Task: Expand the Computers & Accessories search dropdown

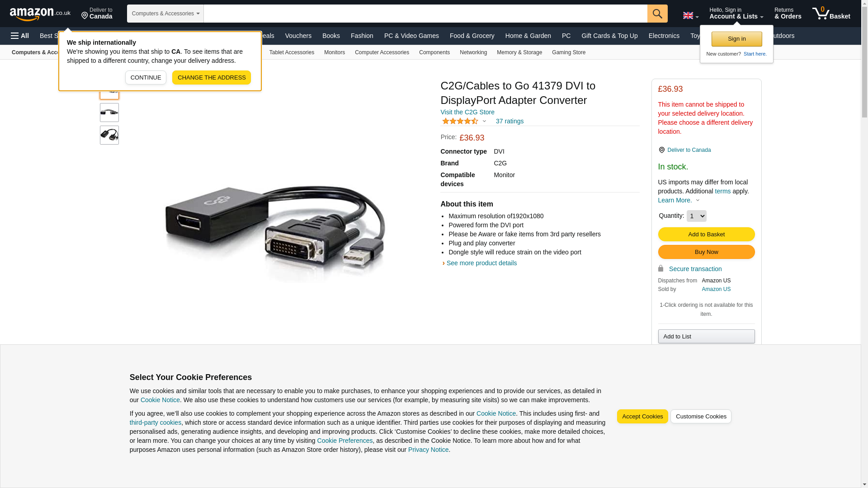Action: coord(165,14)
